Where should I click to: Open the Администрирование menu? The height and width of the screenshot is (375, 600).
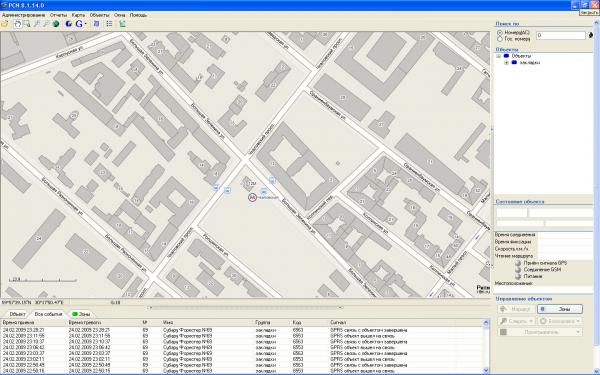pyautogui.click(x=23, y=15)
